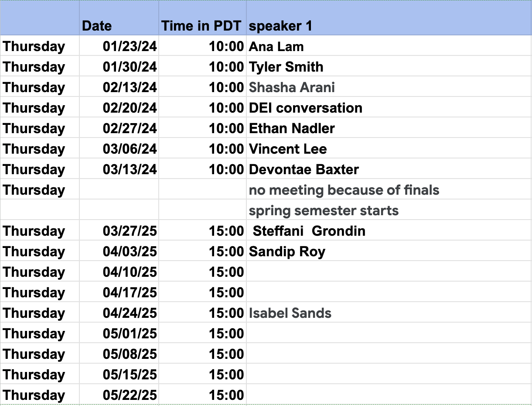The width and height of the screenshot is (532, 406).
Task: Select the cell containing Ana Lam
Action: (x=276, y=47)
